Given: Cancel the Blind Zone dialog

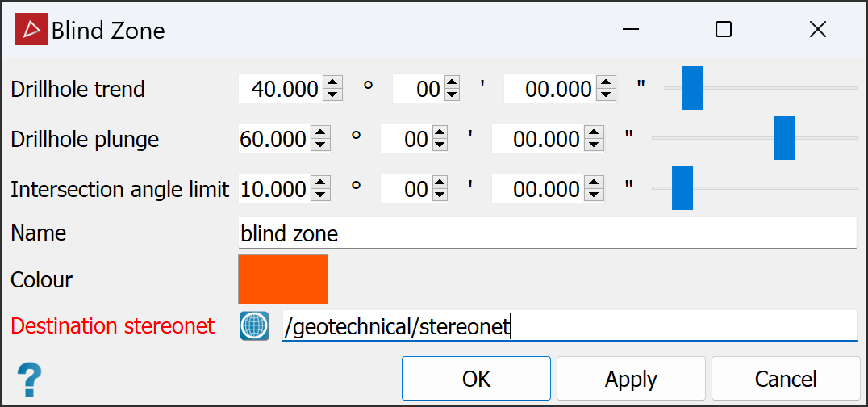Looking at the screenshot, I should point(785,379).
